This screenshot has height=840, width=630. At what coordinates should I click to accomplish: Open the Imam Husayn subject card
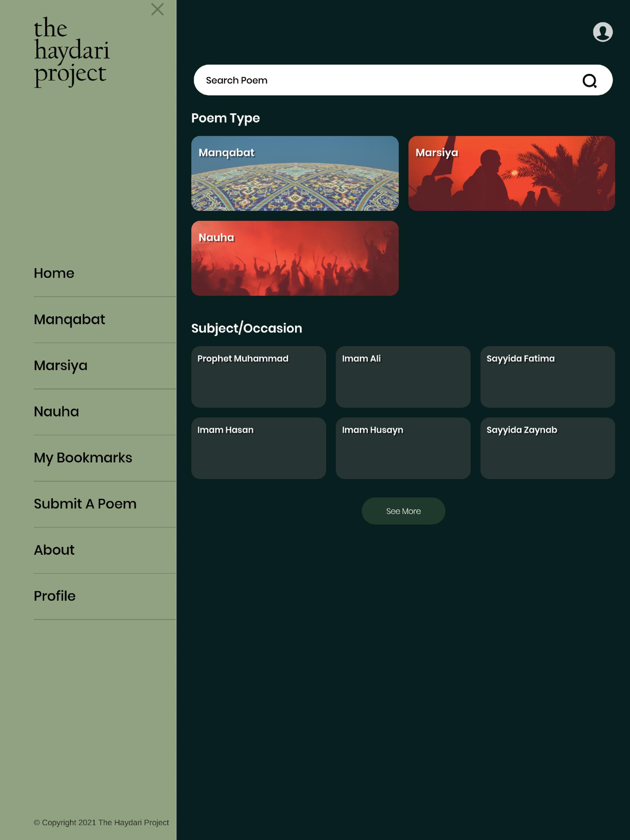click(403, 448)
